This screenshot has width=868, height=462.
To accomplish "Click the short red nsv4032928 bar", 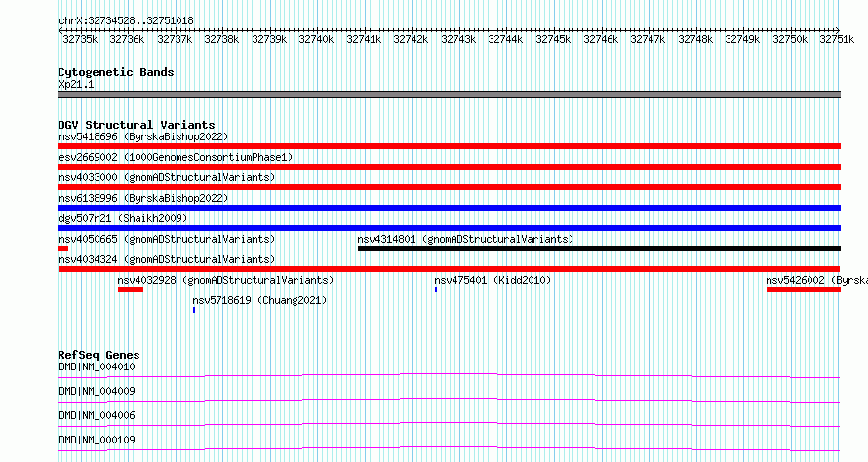I will coord(131,289).
